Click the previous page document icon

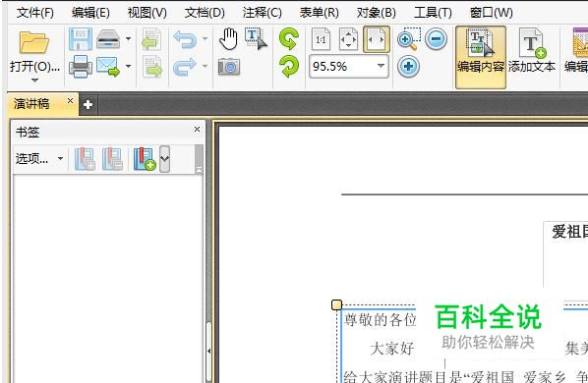(151, 39)
